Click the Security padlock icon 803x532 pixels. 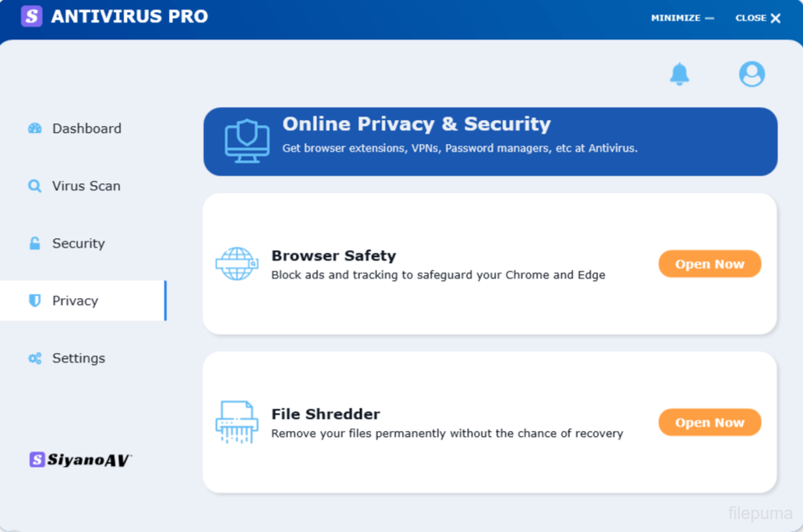[x=35, y=243]
